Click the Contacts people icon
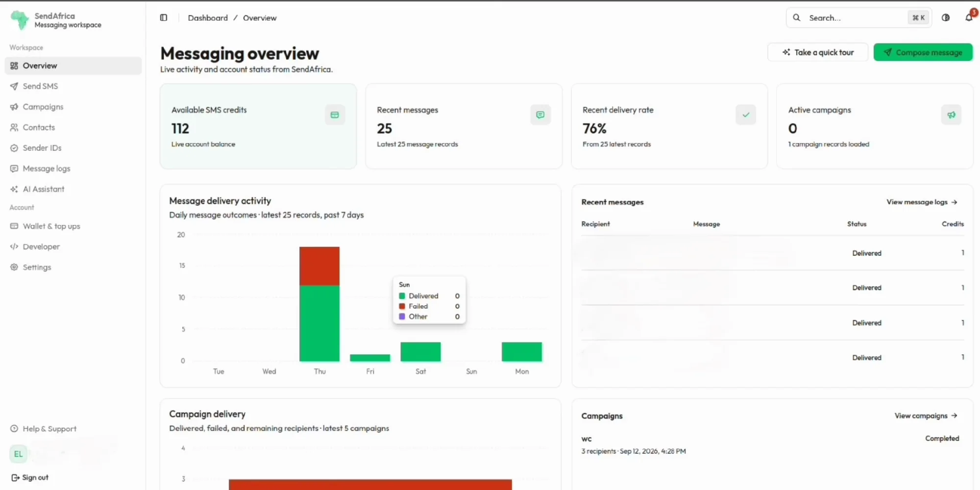 14,127
